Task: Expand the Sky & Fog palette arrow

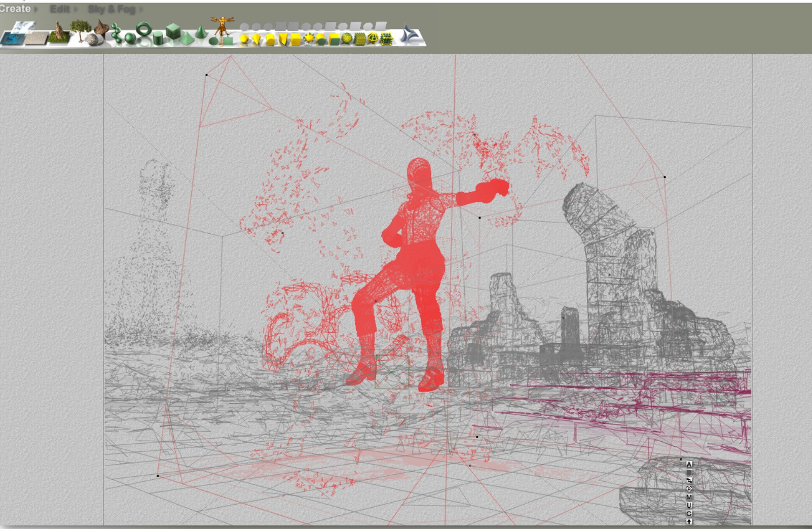Action: [x=140, y=9]
